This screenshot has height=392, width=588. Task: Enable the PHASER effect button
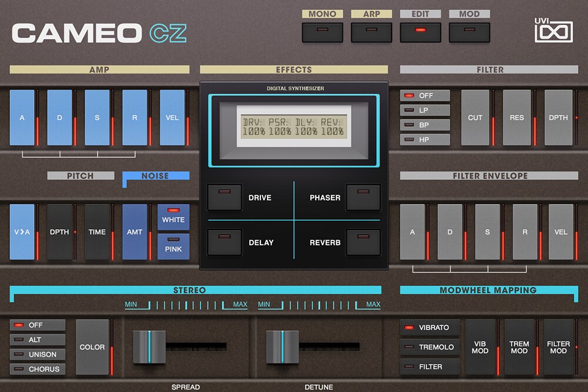coord(363,197)
